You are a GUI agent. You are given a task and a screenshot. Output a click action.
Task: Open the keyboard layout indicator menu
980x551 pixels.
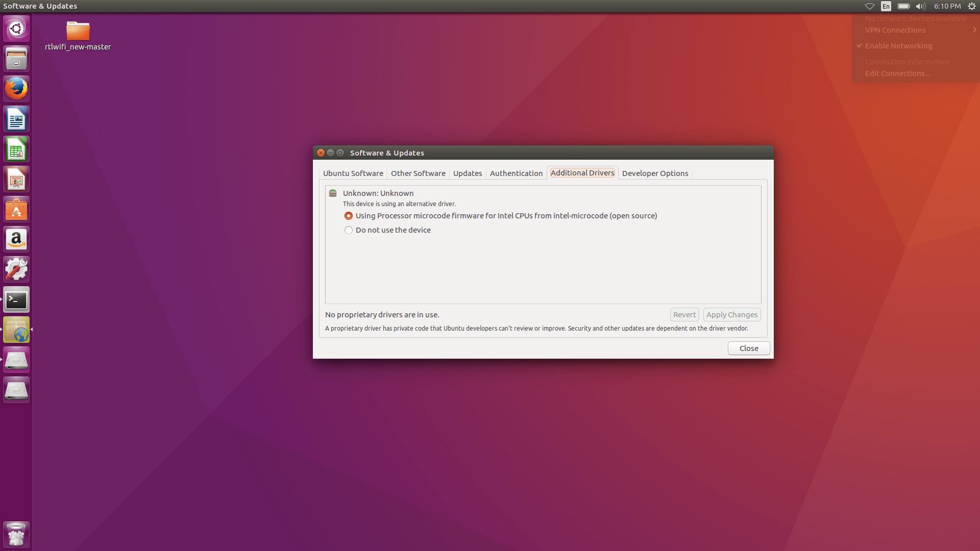886,6
